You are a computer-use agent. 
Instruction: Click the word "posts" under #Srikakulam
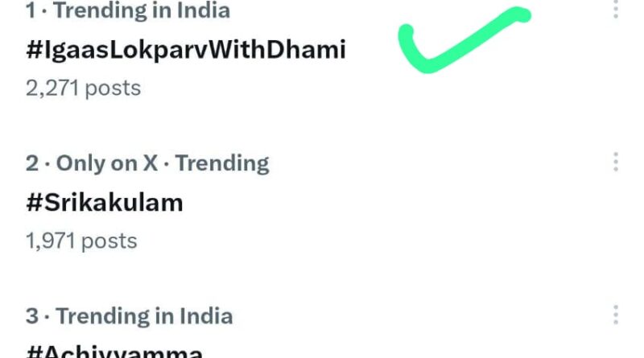[x=112, y=241]
